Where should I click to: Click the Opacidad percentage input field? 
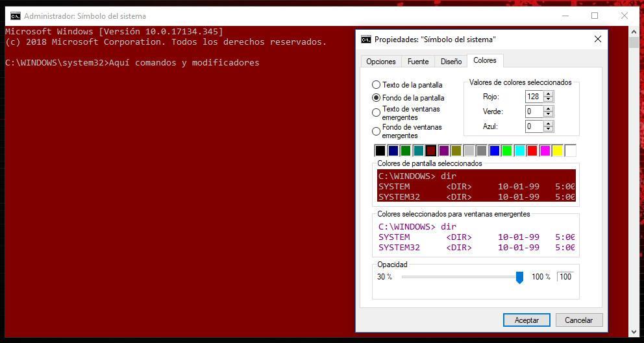[x=565, y=276]
